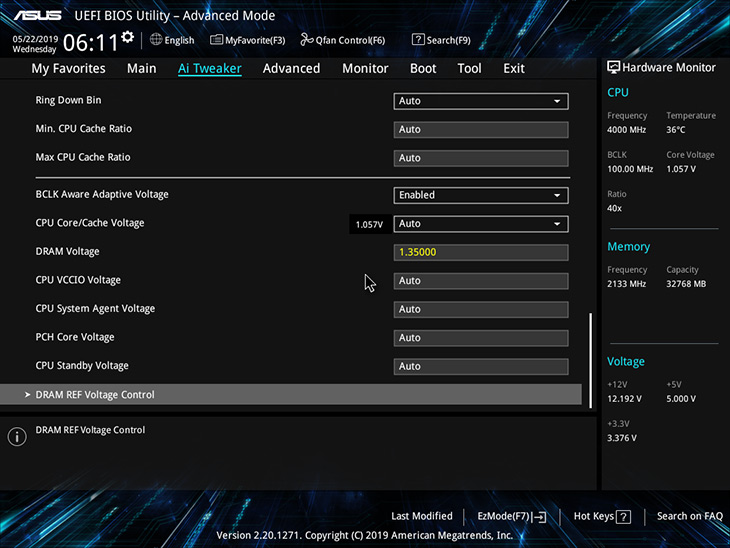Click the Hardware Monitor display icon
Screen dimensions: 730x548
coord(613,67)
